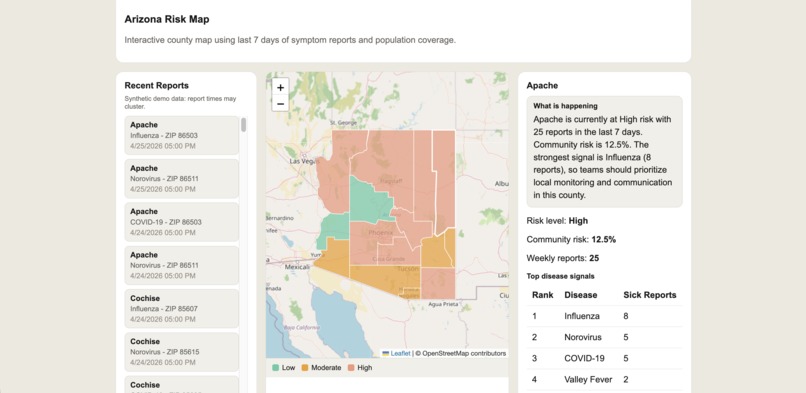Image resolution: width=806 pixels, height=393 pixels.
Task: Open Apache Norovirus report dated 4/24/2026
Action: (181, 265)
